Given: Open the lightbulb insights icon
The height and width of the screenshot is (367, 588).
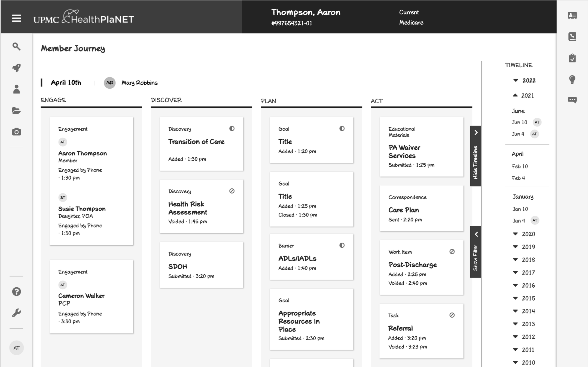Looking at the screenshot, I should click(572, 79).
